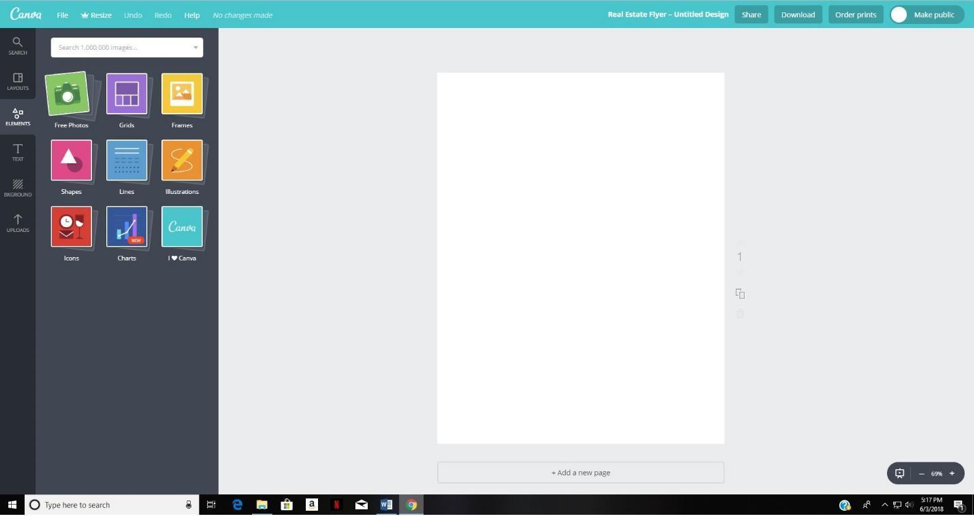Open Amazon from the taskbar

(x=312, y=505)
